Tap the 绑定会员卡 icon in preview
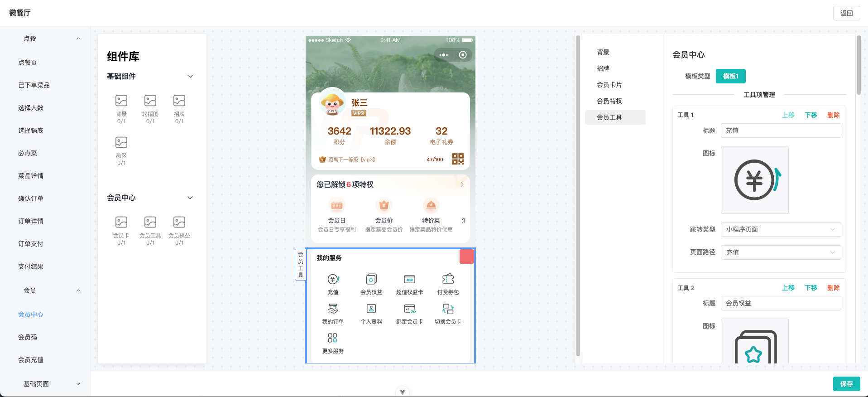 [x=410, y=309]
